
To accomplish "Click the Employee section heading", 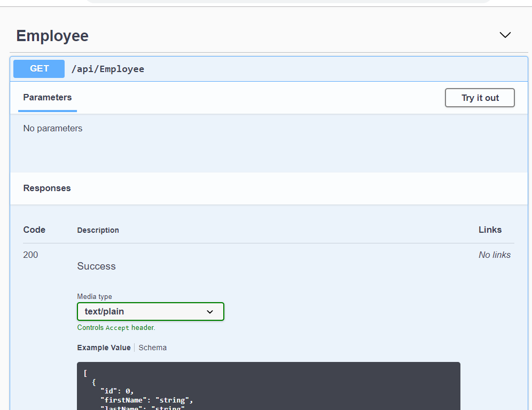I will pos(52,36).
